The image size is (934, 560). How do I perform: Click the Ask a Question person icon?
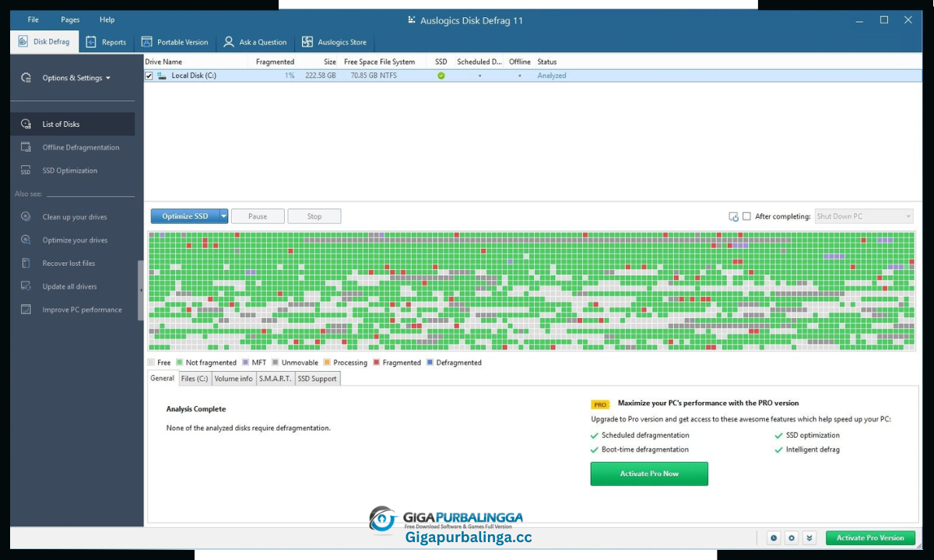point(229,42)
